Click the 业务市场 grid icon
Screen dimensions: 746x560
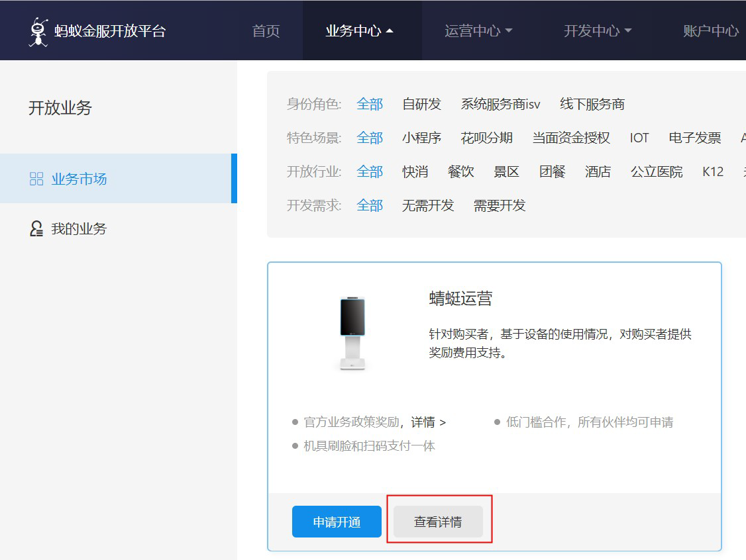36,179
